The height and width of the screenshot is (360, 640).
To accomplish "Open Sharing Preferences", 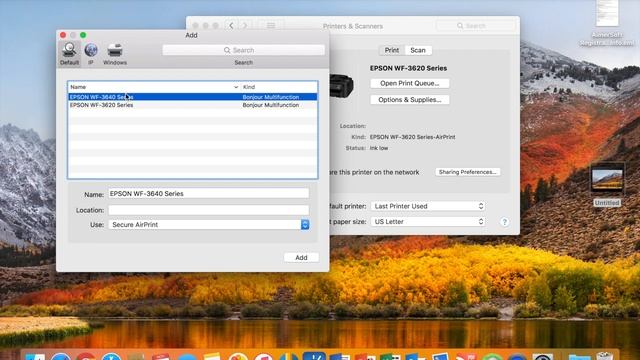I will (x=467, y=172).
